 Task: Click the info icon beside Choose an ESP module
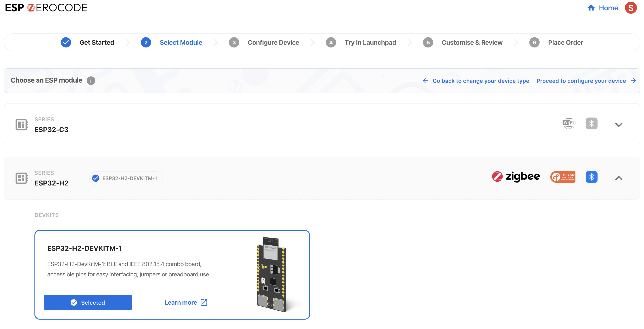pos(91,80)
